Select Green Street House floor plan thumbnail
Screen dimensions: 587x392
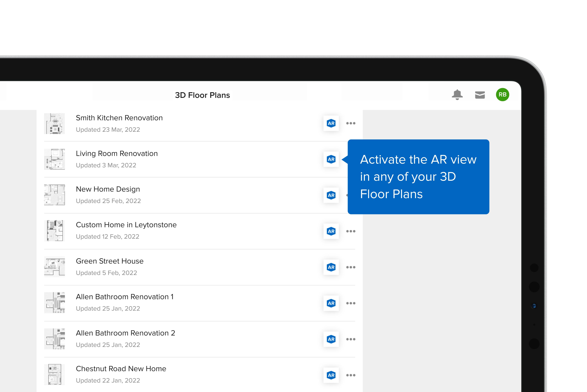pos(54,267)
